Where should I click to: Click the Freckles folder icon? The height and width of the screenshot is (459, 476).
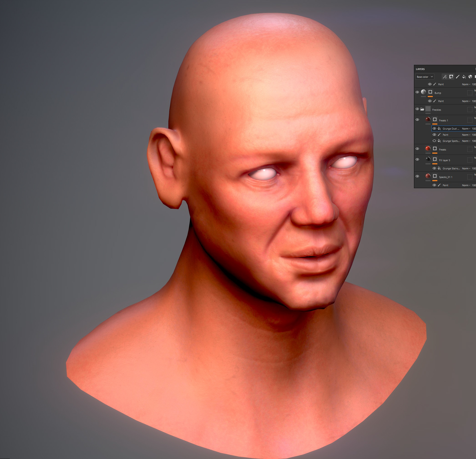422,109
